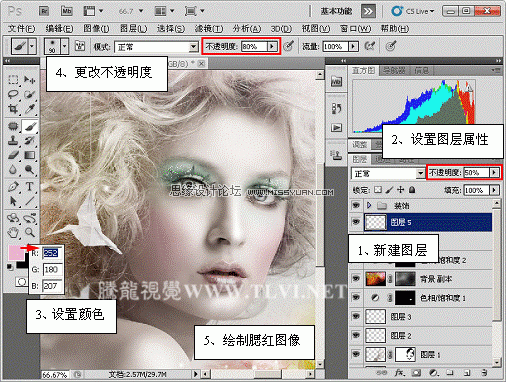
Task: Open the brush preset picker arrow
Action: pos(65,46)
